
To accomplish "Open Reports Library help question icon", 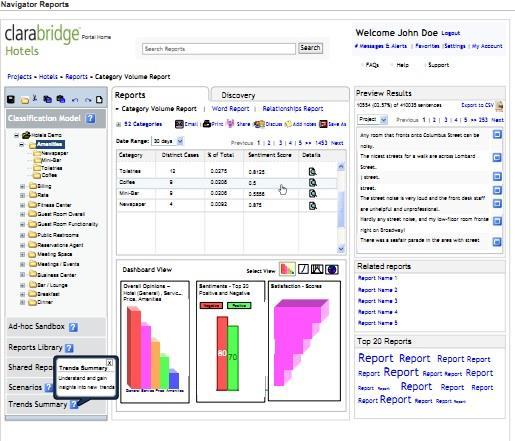I will 69,348.
